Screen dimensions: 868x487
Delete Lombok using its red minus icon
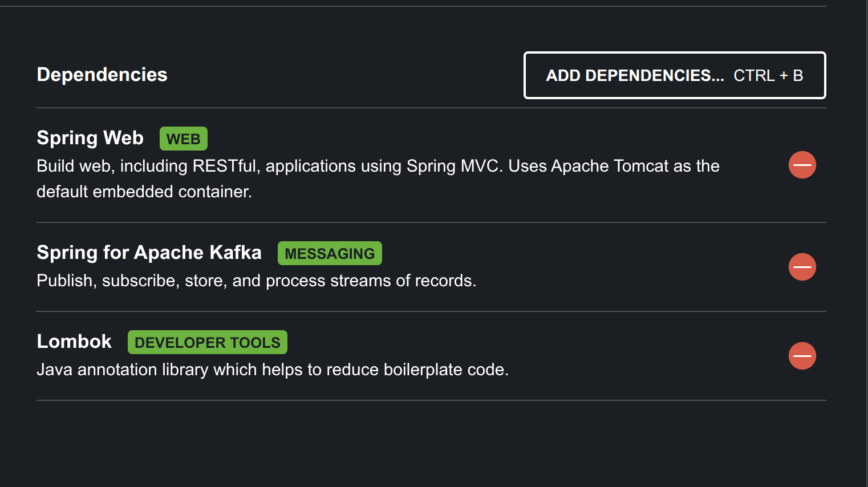point(802,356)
